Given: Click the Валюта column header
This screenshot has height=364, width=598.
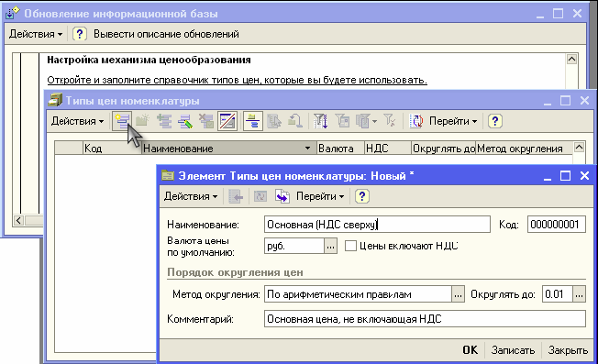Looking at the screenshot, I should click(340, 149).
